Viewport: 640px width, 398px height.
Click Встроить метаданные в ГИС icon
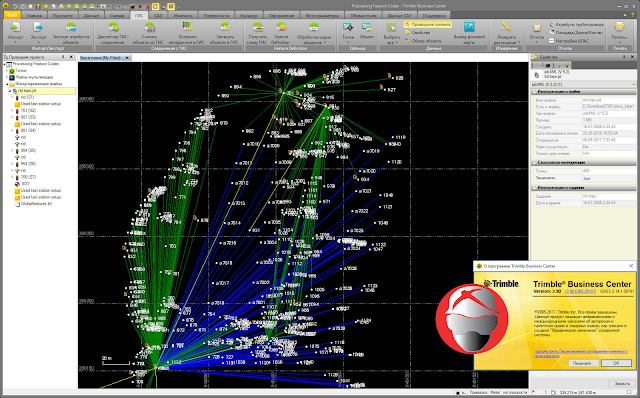coord(187,28)
